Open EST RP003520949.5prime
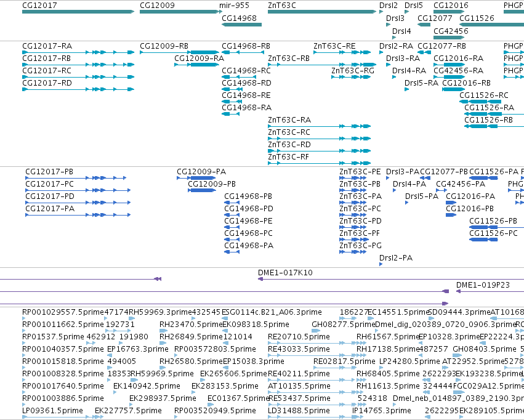524x420 pixels. point(216,410)
